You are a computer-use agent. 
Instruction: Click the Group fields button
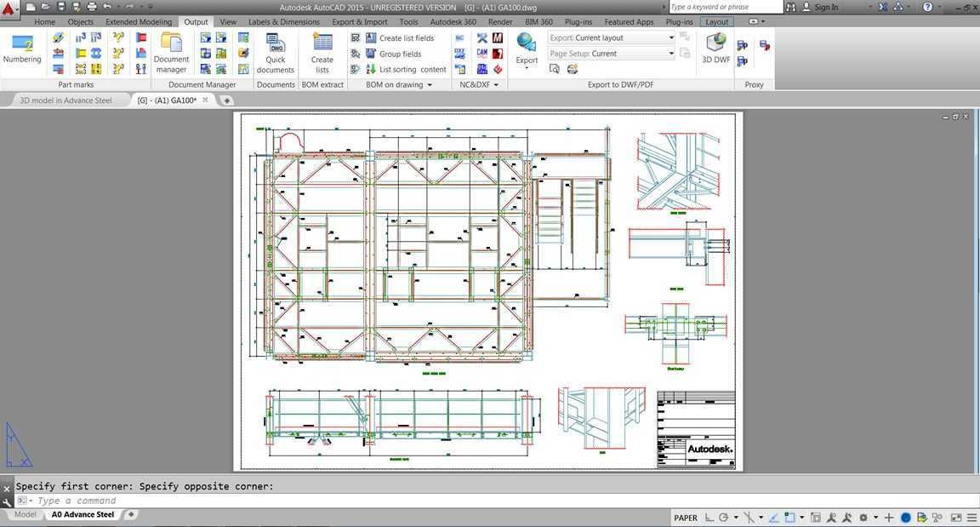coord(400,54)
